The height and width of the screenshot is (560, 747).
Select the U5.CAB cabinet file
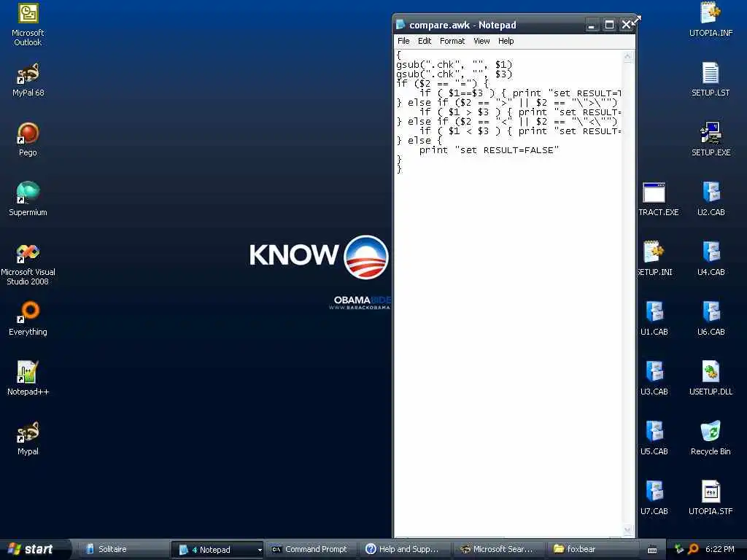[x=654, y=438]
